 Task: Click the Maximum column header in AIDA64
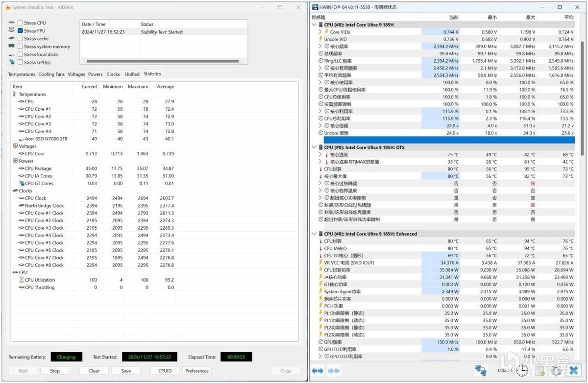coord(138,87)
